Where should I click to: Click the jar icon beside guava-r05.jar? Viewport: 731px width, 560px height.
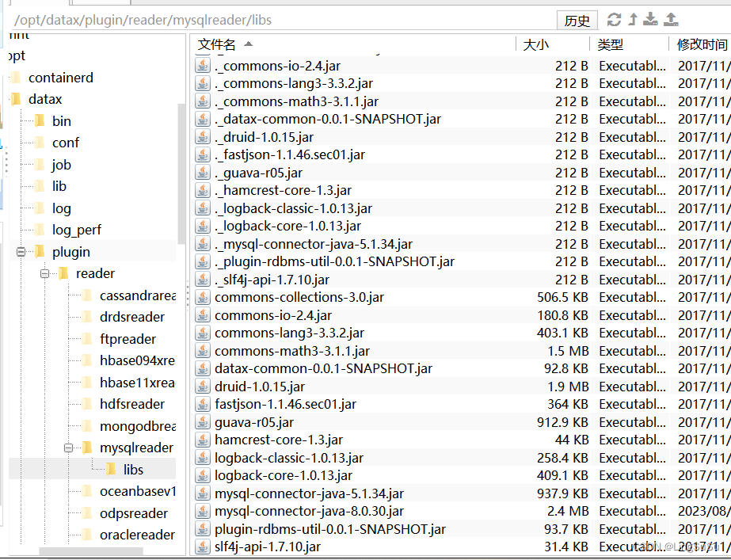[x=203, y=421]
